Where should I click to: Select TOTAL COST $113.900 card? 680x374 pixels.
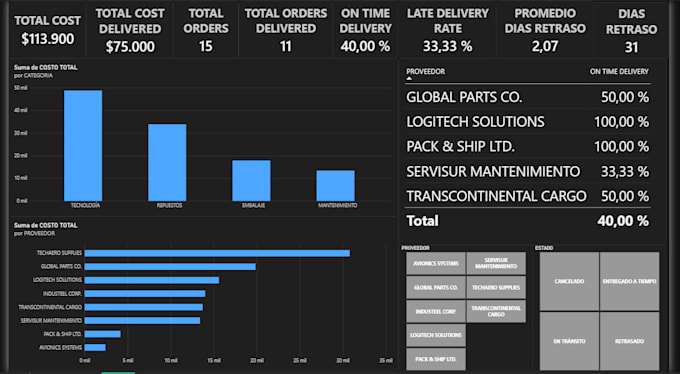(x=47, y=30)
